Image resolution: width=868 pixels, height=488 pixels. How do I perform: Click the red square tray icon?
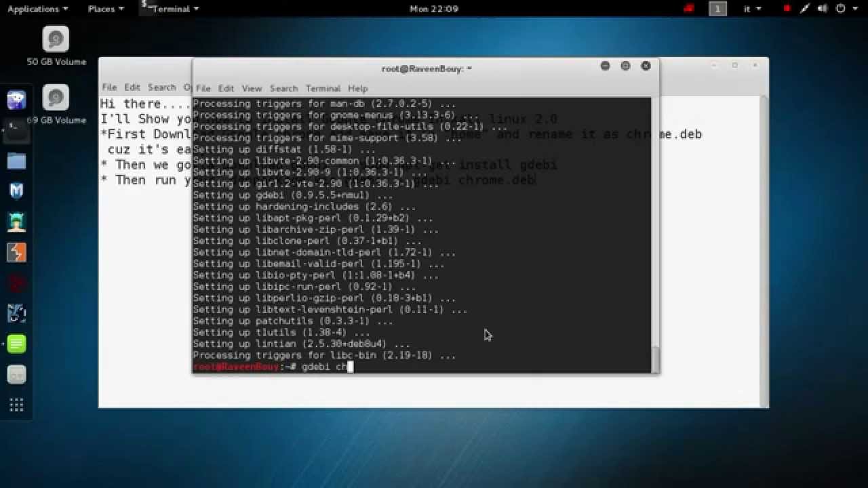[787, 9]
